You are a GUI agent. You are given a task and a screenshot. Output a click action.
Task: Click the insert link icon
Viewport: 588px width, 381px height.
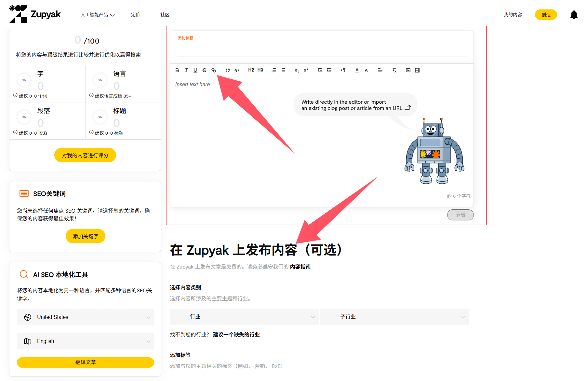[214, 70]
